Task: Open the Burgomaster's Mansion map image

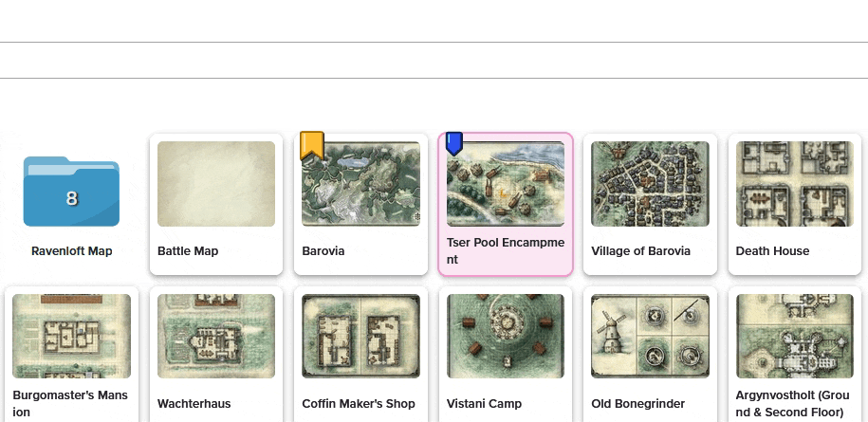Action: click(71, 336)
